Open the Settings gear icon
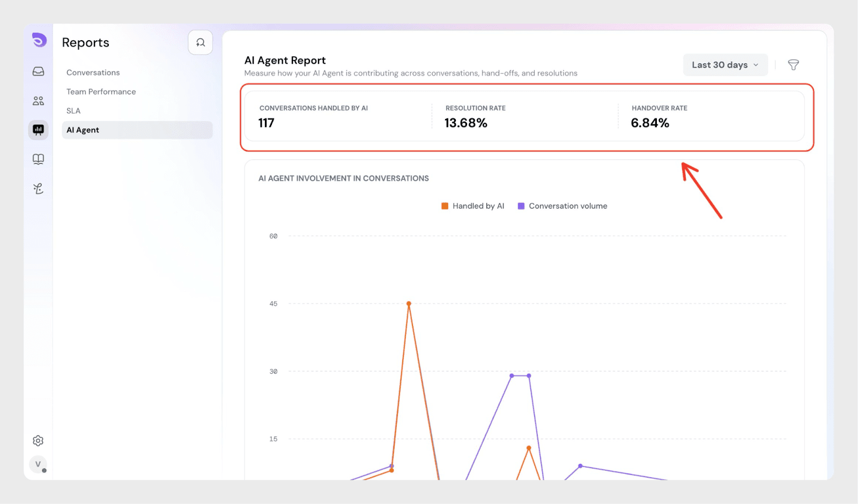Screen dimensions: 858x504 (38, 441)
